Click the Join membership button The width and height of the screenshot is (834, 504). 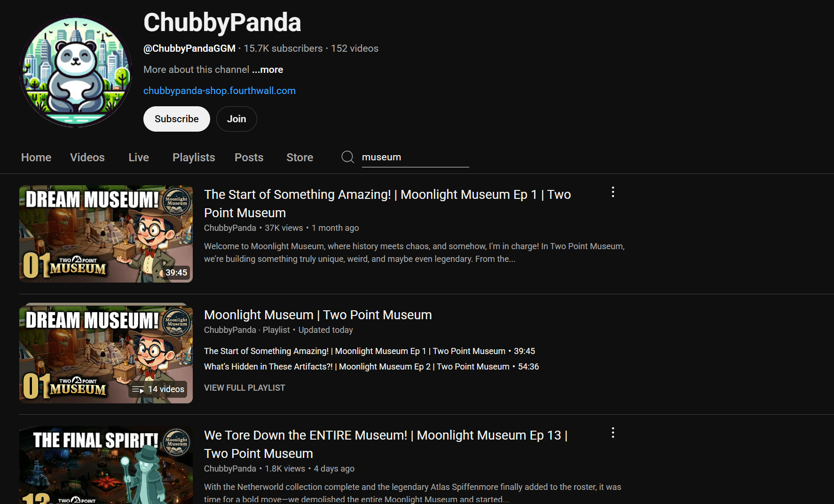coord(236,119)
